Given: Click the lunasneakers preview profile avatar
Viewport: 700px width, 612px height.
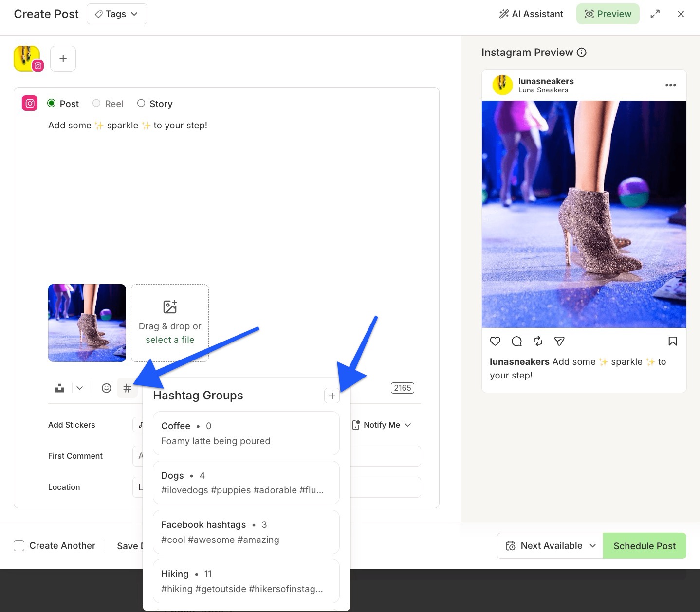Looking at the screenshot, I should [502, 85].
